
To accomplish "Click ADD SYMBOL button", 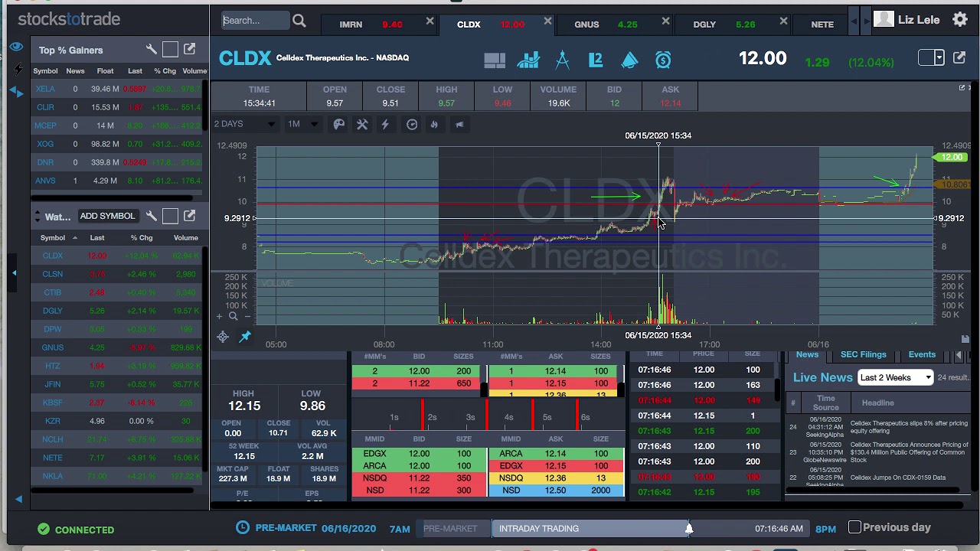I will coord(107,216).
